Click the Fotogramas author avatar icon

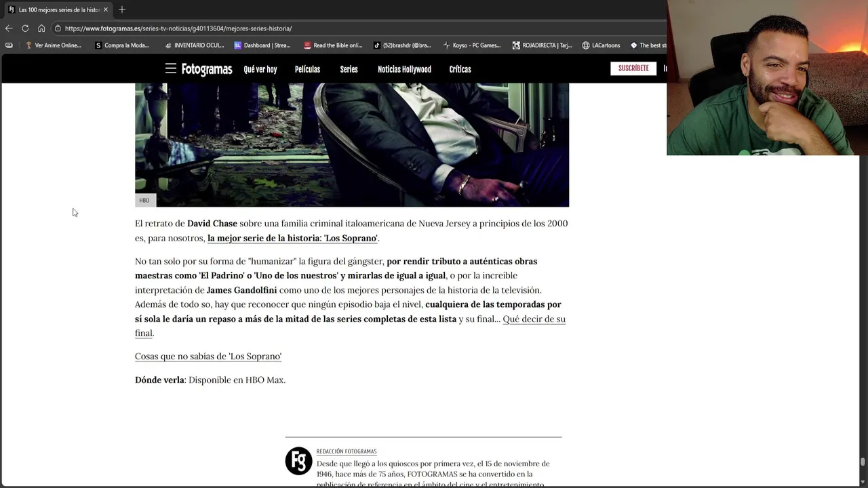tap(298, 461)
